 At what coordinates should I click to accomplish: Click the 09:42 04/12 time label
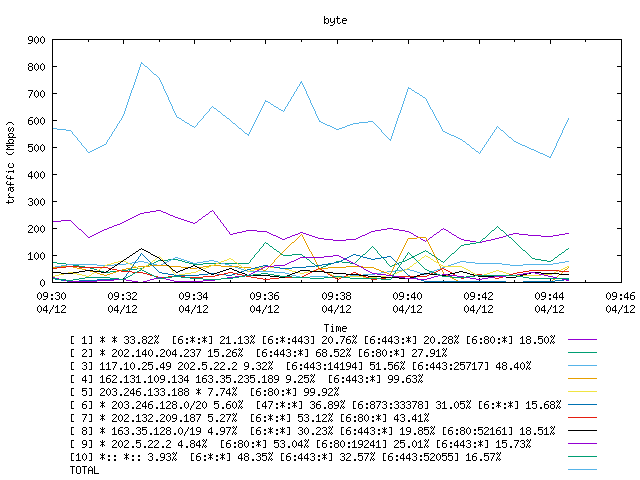(x=478, y=302)
